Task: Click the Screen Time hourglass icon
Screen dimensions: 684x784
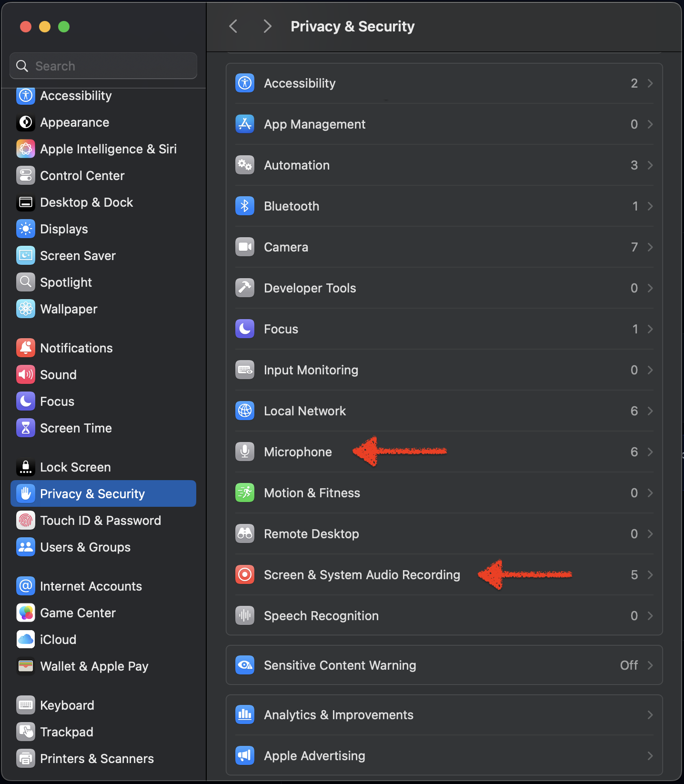Action: pyautogui.click(x=26, y=428)
